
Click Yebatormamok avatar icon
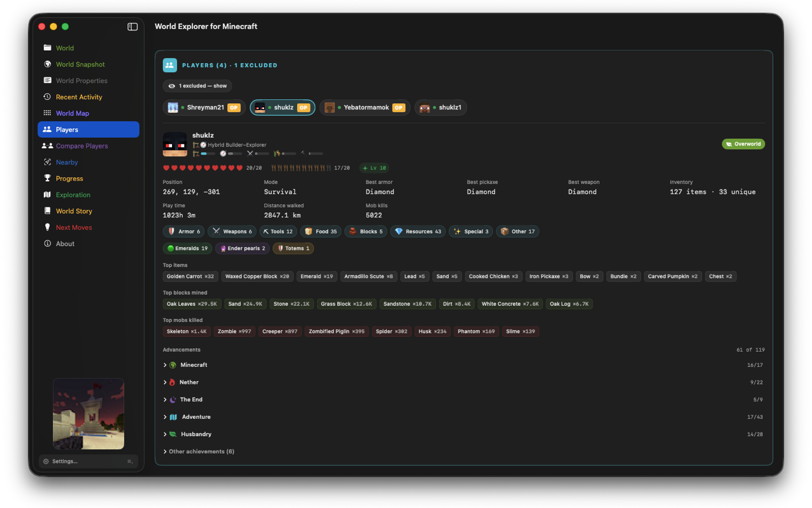(x=330, y=107)
